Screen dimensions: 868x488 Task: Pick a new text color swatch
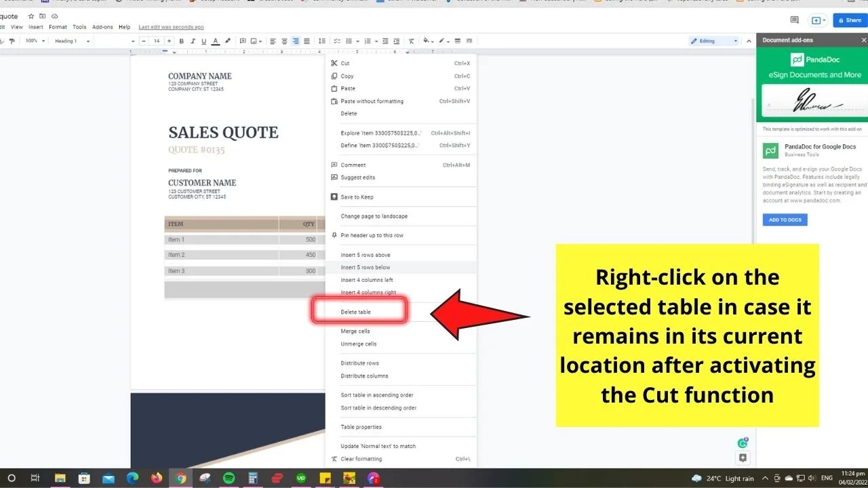click(x=216, y=41)
